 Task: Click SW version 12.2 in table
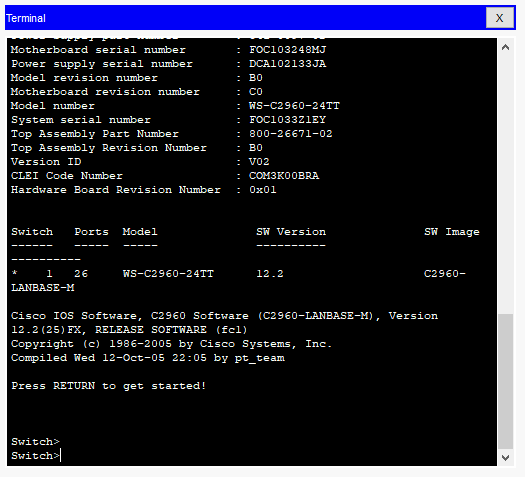[x=270, y=274]
